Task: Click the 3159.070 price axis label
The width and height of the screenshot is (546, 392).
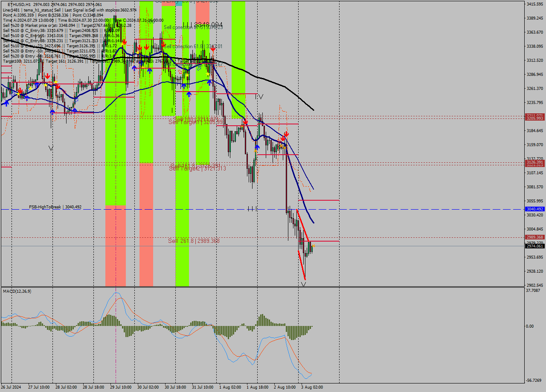Action: click(534, 145)
